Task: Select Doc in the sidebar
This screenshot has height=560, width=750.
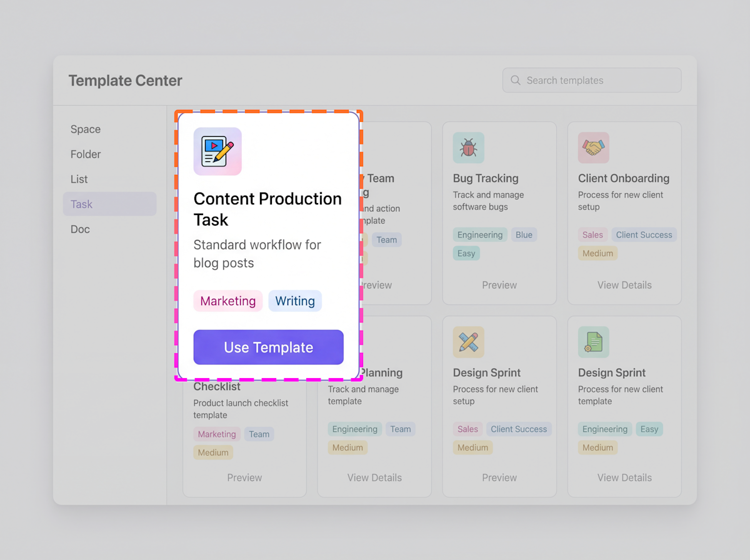Action: tap(109, 229)
